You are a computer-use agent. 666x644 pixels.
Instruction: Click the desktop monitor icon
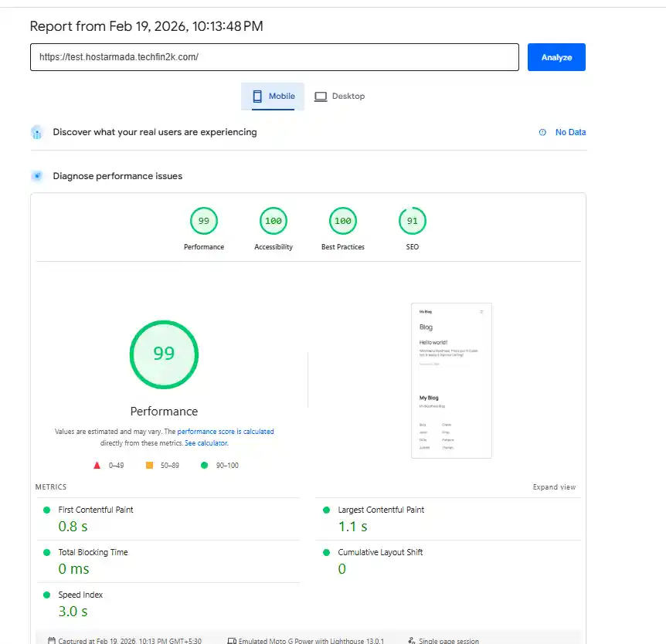click(x=321, y=97)
